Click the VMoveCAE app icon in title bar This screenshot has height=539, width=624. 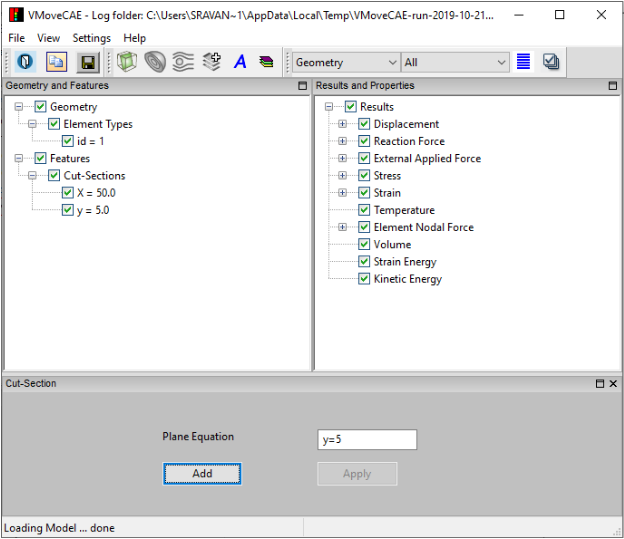(x=16, y=15)
